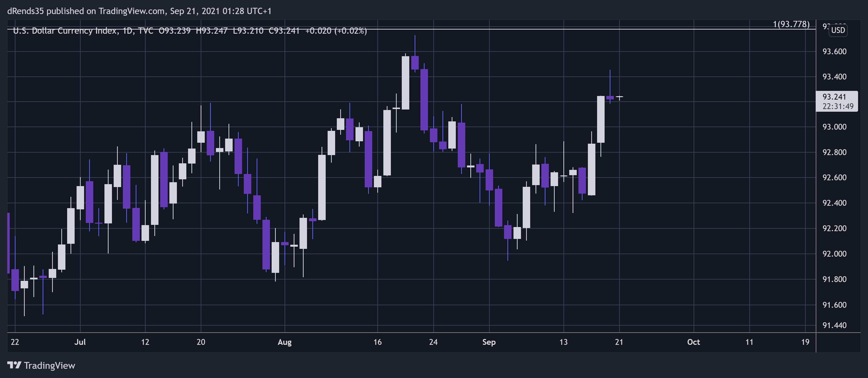Click the change value +0.020 (+0.02%)
This screenshot has width=868, height=378.
pyautogui.click(x=336, y=31)
